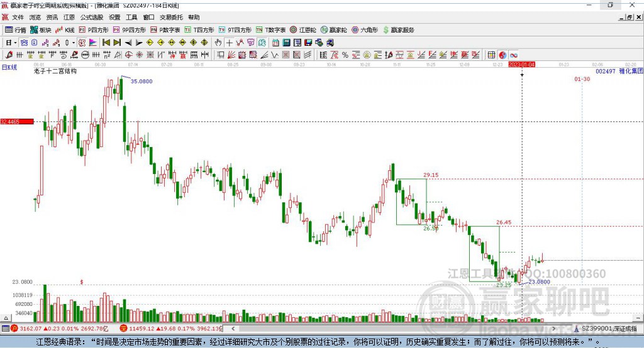Open the 设置 menu

pos(114,17)
